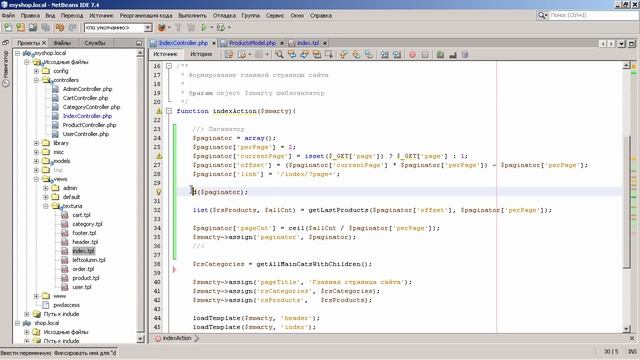
Task: Expand the models folder
Action: [36, 161]
